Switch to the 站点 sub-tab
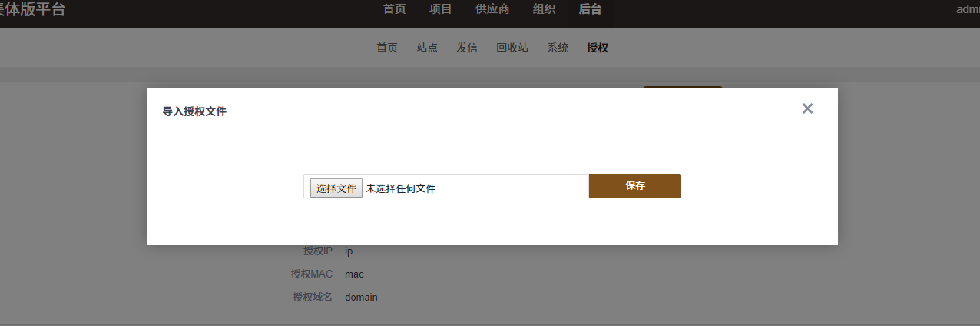 (427, 48)
